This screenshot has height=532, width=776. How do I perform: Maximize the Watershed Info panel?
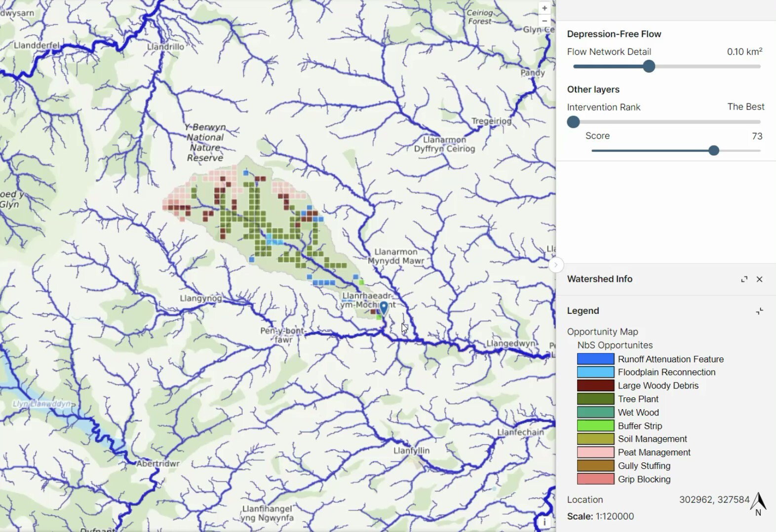744,279
